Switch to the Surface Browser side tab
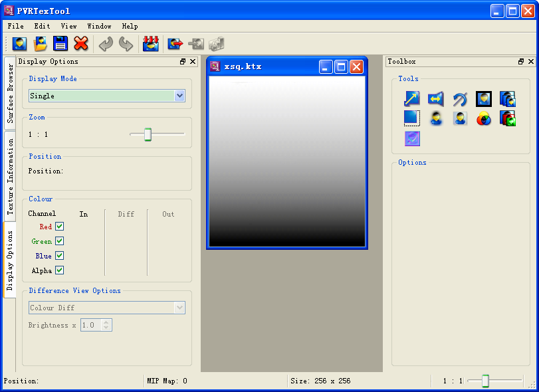 pyautogui.click(x=10, y=94)
